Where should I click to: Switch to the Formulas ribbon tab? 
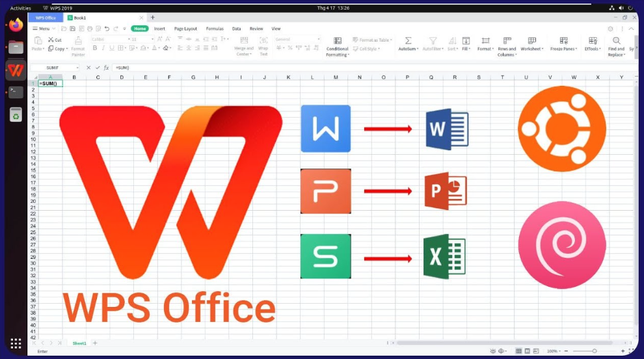(215, 29)
